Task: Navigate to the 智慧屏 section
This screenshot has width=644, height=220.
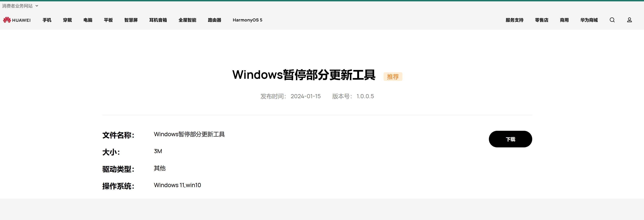Action: pyautogui.click(x=131, y=20)
